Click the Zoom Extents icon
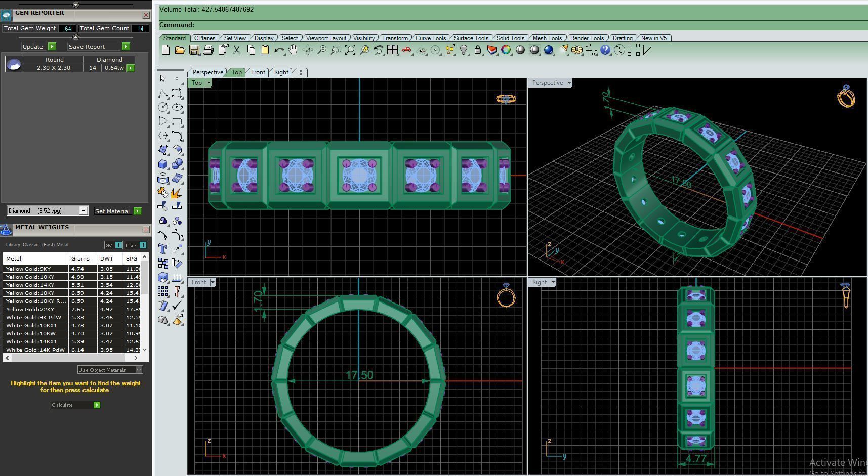The height and width of the screenshot is (476, 868). coord(350,50)
